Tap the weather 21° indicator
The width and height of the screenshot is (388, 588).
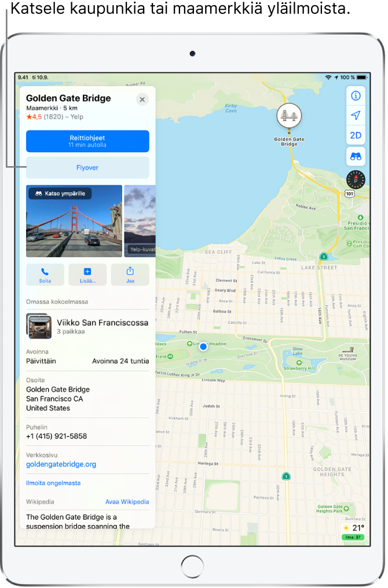[354, 528]
